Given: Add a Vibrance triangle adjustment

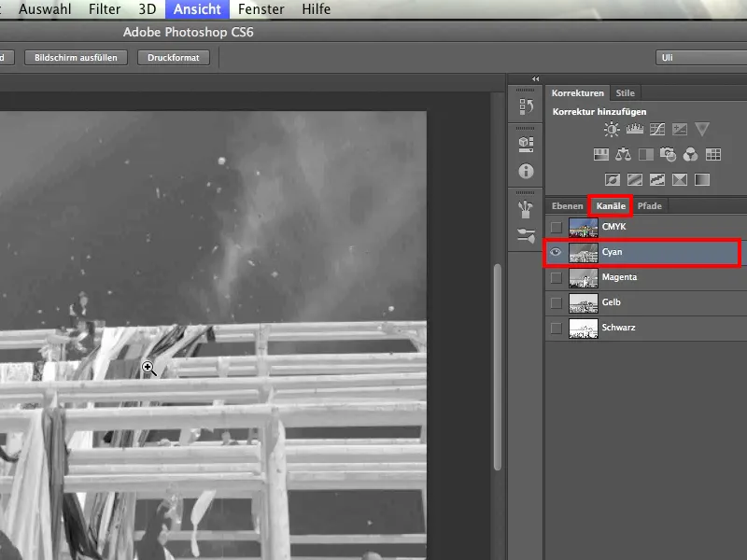Looking at the screenshot, I should pos(702,129).
